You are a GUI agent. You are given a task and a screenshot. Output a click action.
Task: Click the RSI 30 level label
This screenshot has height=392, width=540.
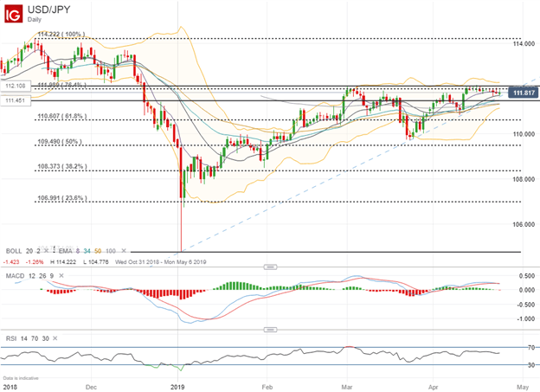tap(531, 365)
